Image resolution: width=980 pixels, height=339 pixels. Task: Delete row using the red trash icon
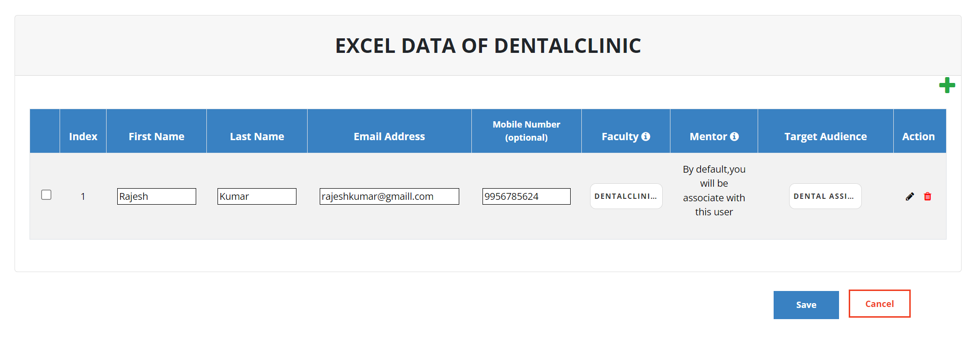[928, 196]
